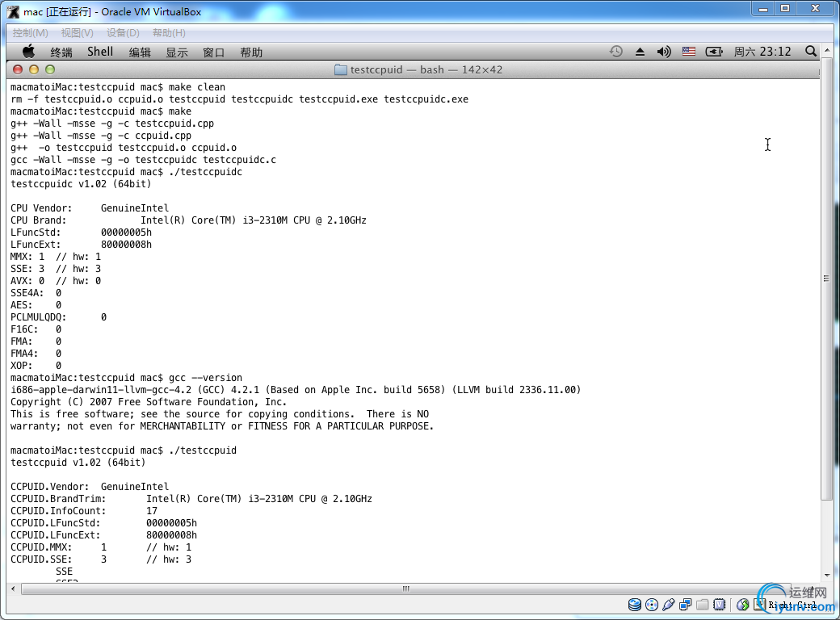Open the 窗口 (Window) menu
Viewport: 840px width, 620px height.
click(x=214, y=52)
